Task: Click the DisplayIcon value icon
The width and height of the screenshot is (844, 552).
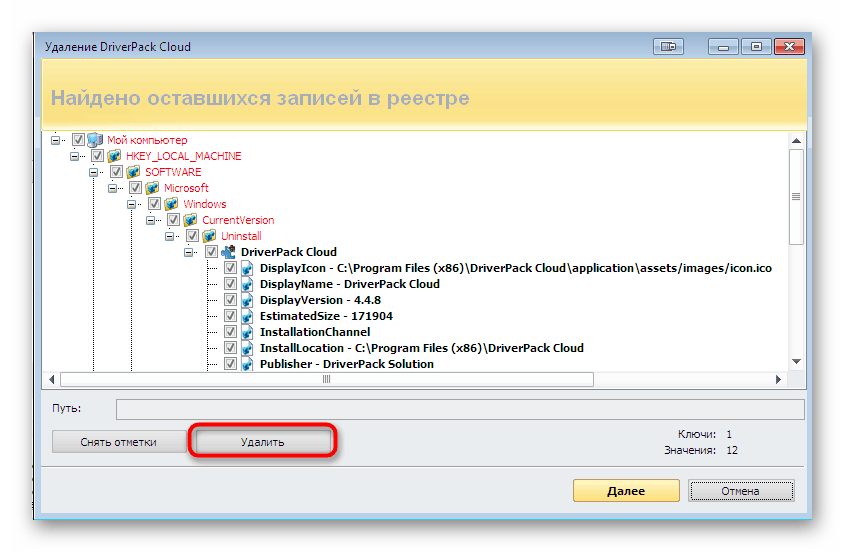Action: click(247, 268)
